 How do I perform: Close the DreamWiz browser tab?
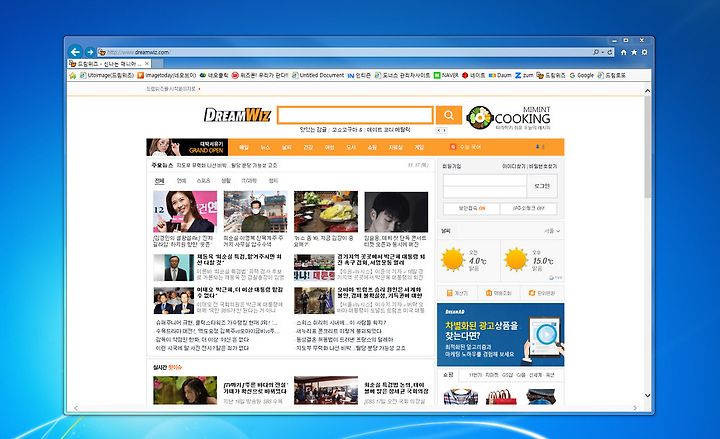[x=147, y=64]
